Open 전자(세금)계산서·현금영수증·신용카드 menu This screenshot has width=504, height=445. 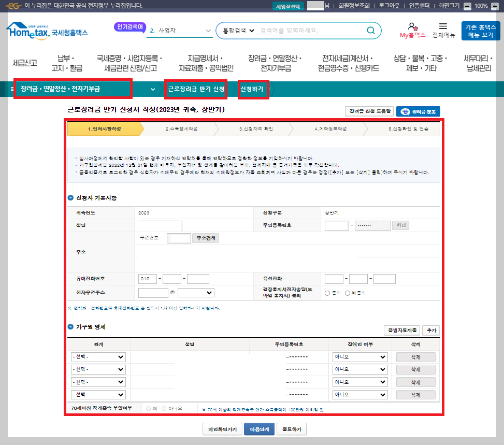tap(348, 63)
